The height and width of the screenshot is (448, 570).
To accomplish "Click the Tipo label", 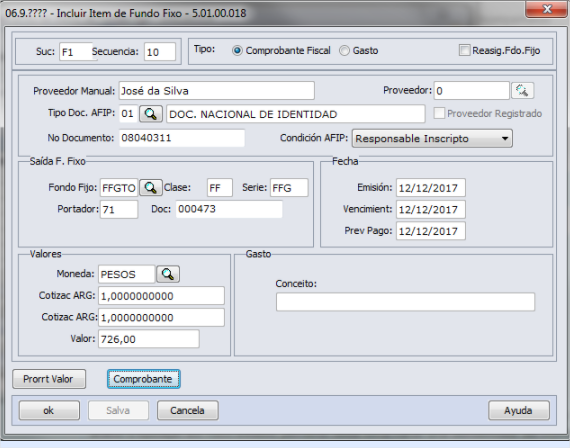I will (x=204, y=49).
